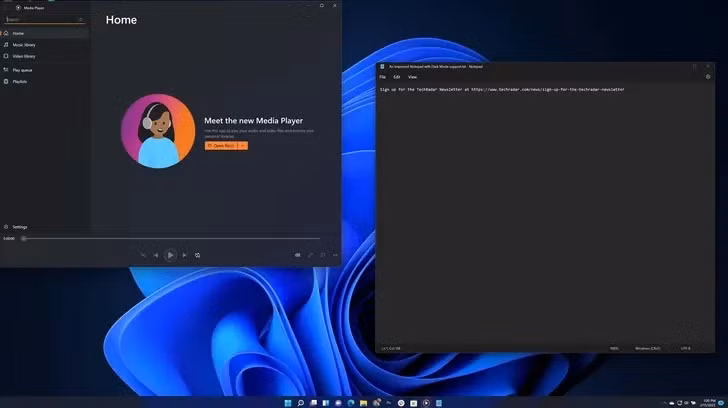Open Widgets on the taskbar
The height and width of the screenshot is (408, 728).
coord(326,403)
